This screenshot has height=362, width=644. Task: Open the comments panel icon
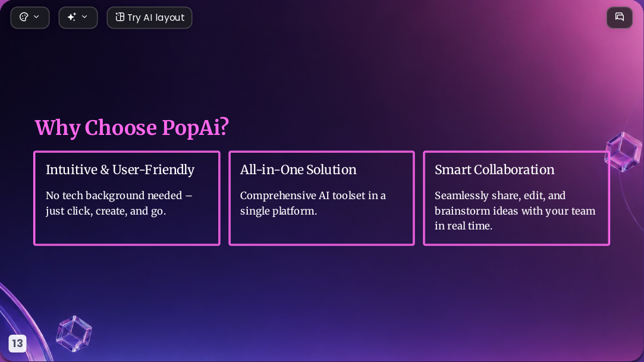pos(620,17)
